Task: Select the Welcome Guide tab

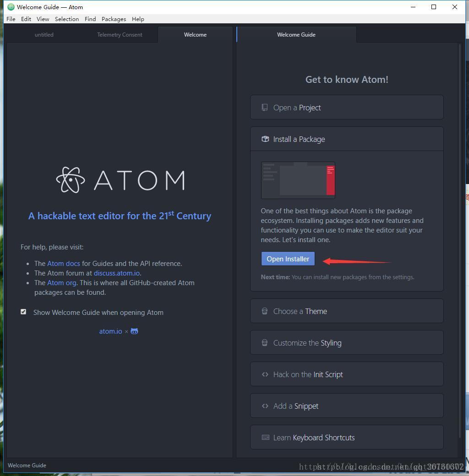Action: click(x=296, y=35)
